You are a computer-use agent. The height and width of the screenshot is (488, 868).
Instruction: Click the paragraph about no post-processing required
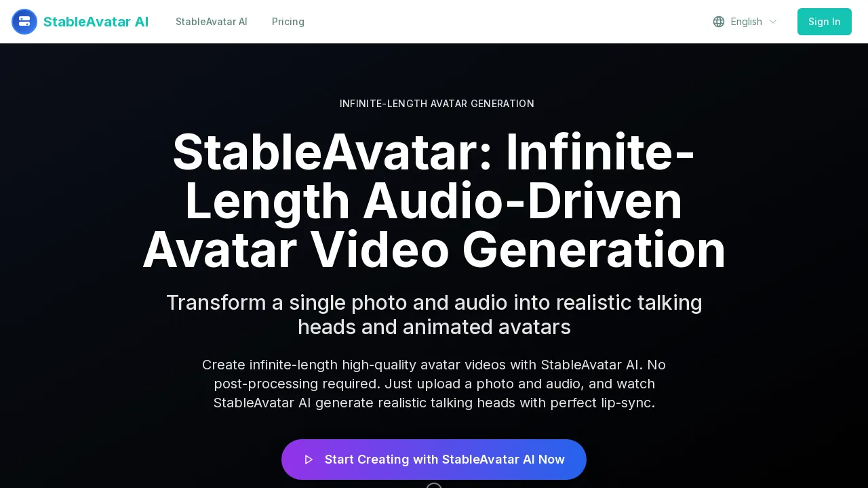(x=434, y=384)
